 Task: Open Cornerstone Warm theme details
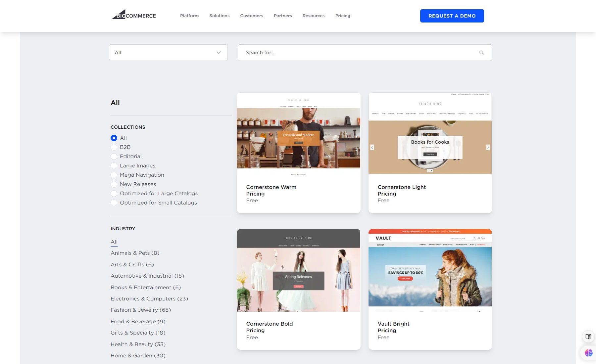[x=271, y=187]
